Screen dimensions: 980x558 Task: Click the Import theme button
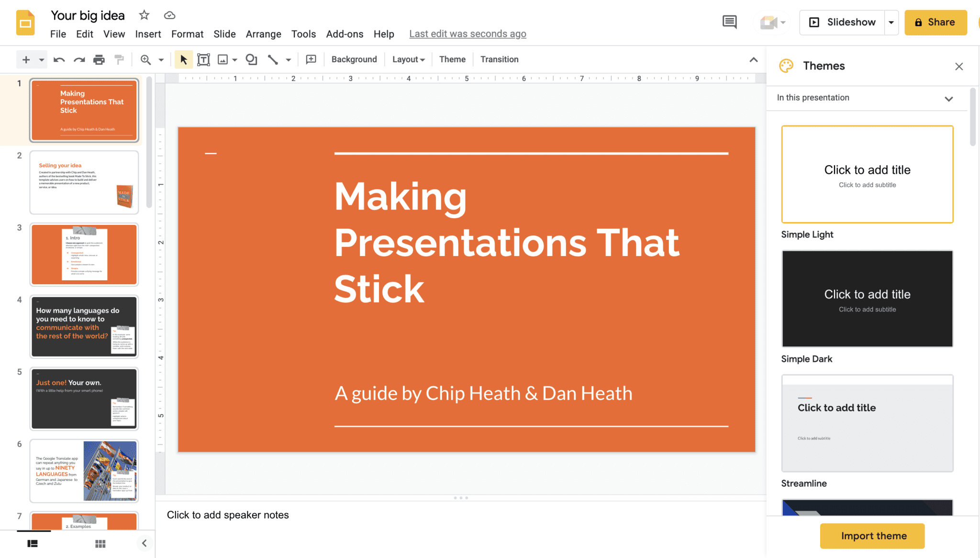click(872, 536)
